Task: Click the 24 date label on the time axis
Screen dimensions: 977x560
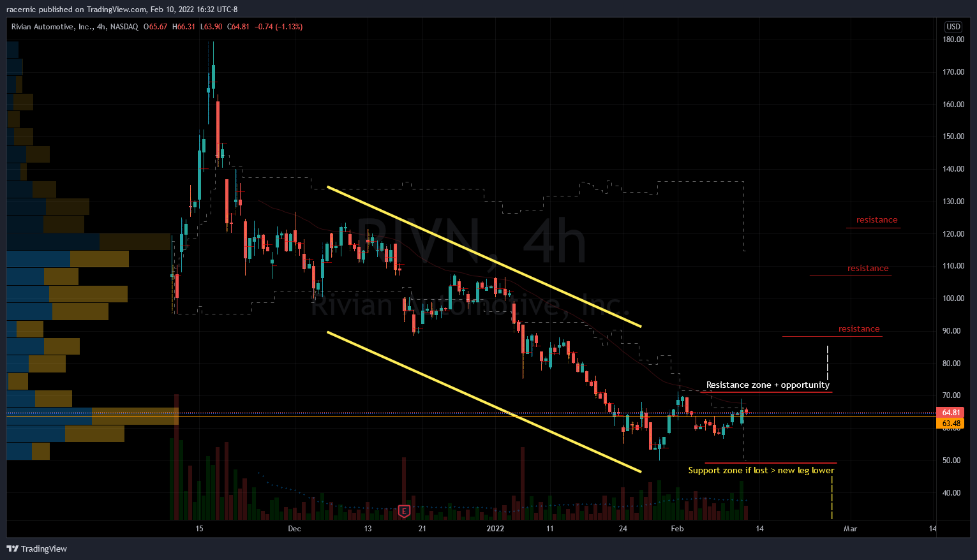Action: click(623, 529)
